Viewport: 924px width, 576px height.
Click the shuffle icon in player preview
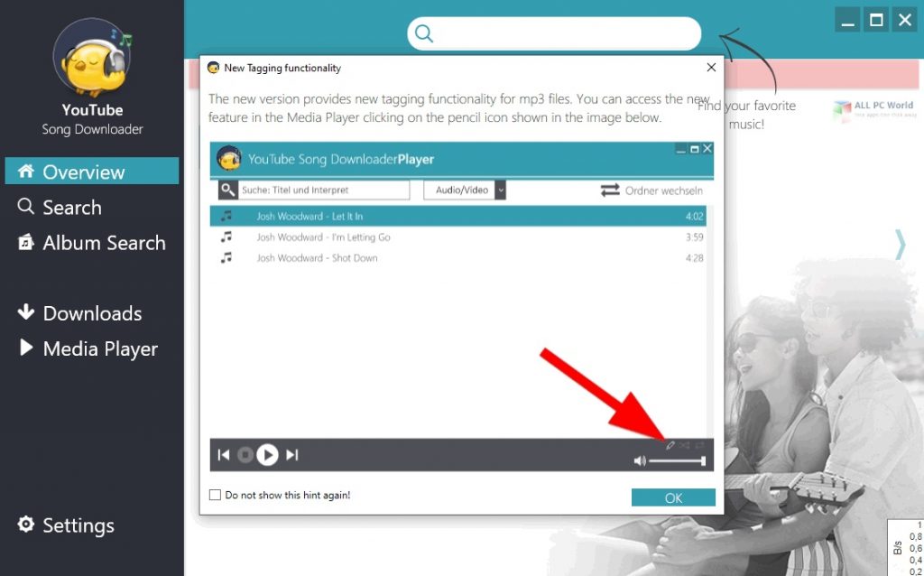coord(684,446)
